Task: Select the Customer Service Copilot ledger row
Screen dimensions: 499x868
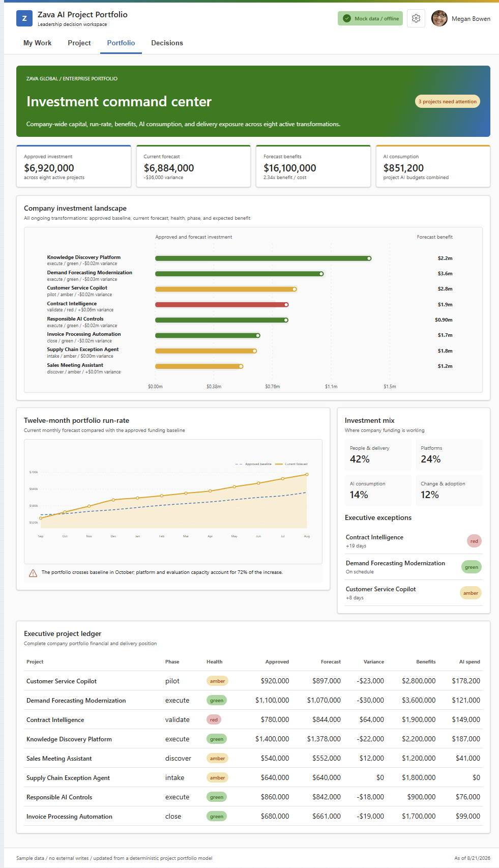Action: click(x=253, y=681)
